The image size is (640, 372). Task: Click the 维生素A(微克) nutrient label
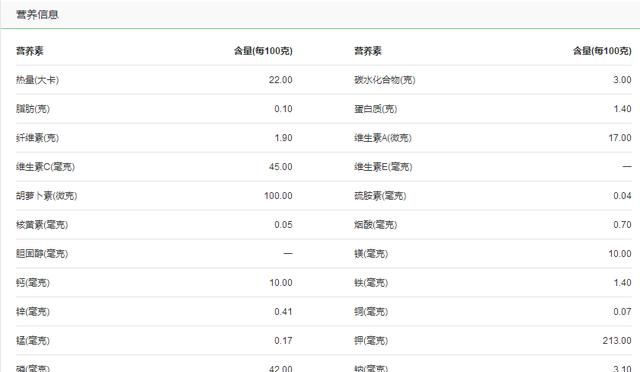click(382, 138)
